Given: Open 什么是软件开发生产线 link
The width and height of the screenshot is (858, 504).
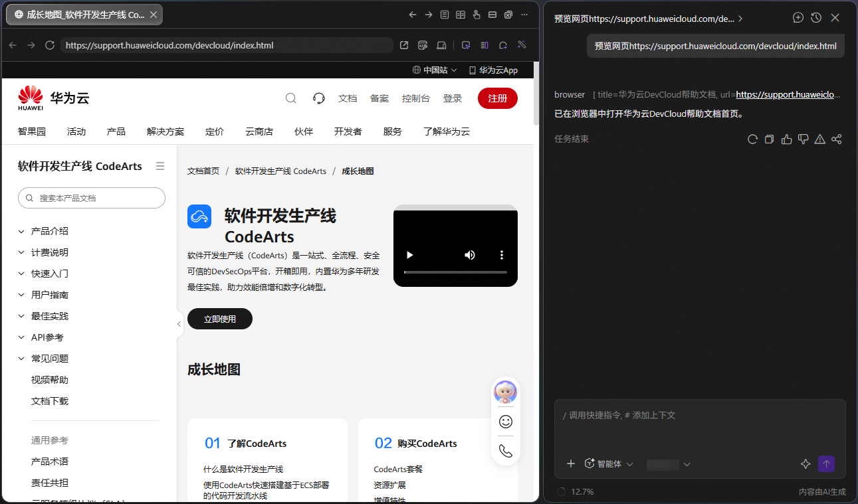Looking at the screenshot, I should (243, 469).
